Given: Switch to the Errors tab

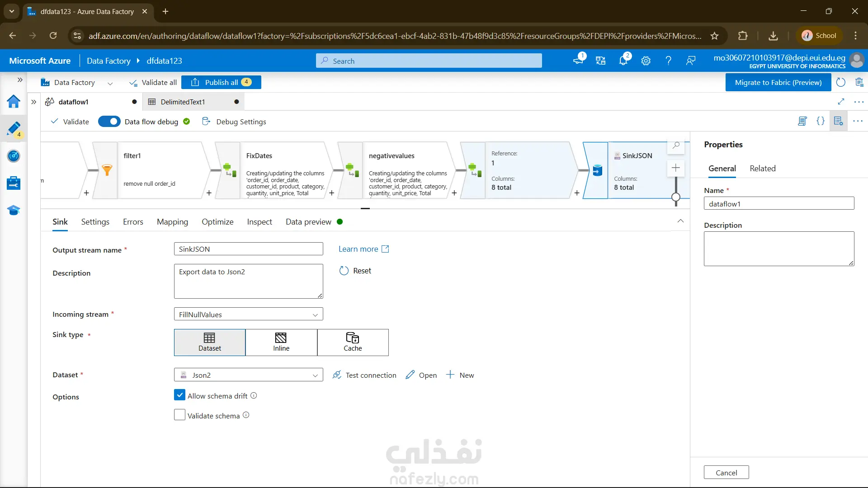Looking at the screenshot, I should pyautogui.click(x=133, y=222).
